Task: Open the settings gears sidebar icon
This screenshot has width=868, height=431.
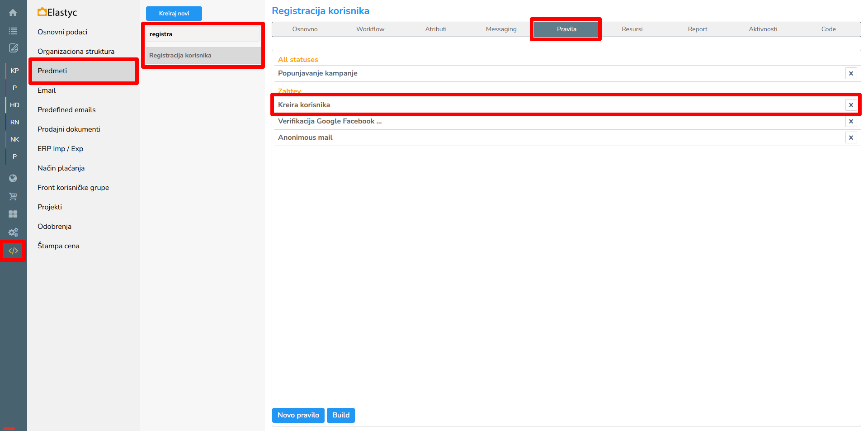Action: pyautogui.click(x=13, y=232)
